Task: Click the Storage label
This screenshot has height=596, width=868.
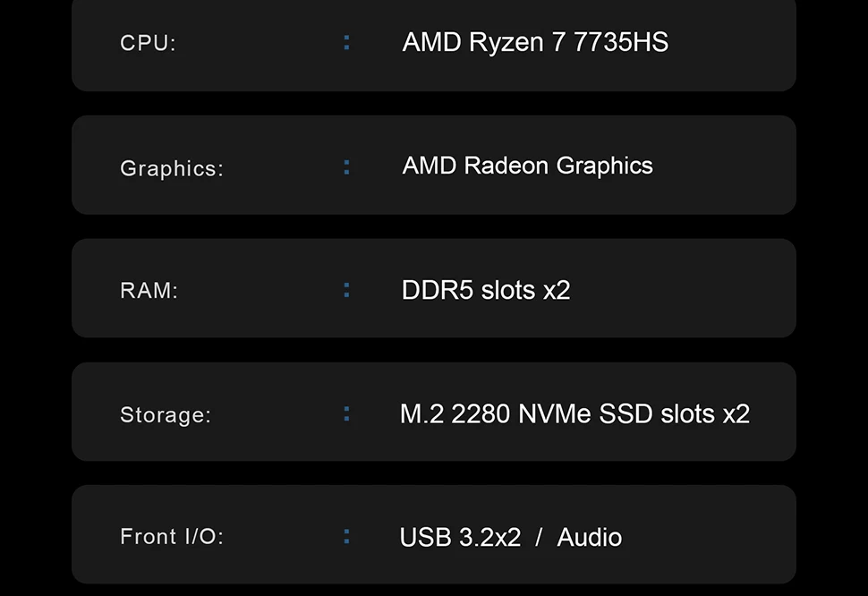Action: tap(166, 415)
